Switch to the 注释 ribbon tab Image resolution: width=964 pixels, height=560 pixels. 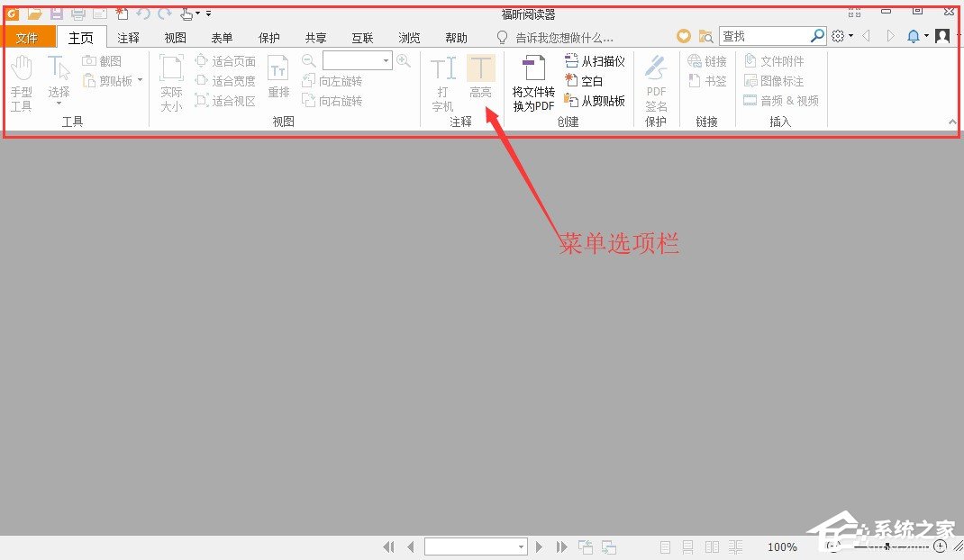pos(128,37)
